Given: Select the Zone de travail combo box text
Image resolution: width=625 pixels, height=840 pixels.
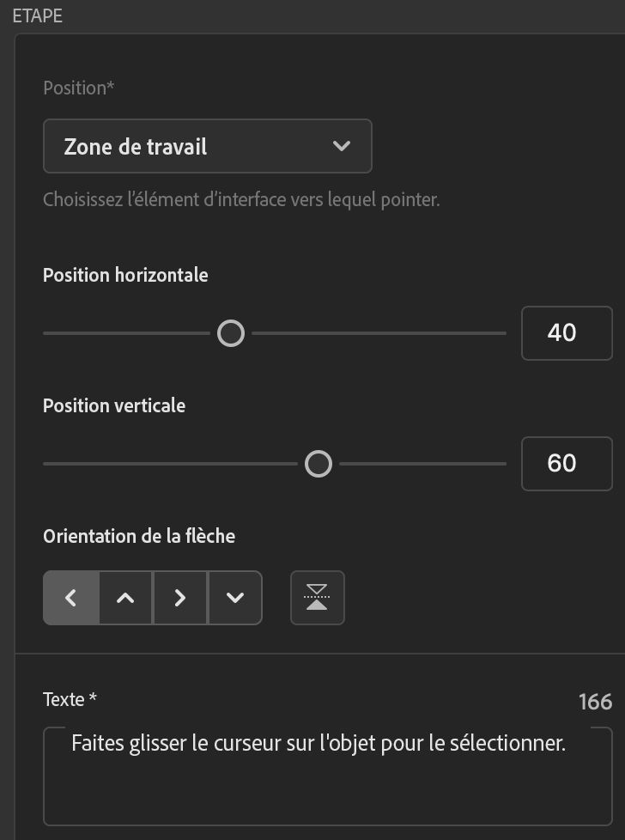Looking at the screenshot, I should point(136,147).
